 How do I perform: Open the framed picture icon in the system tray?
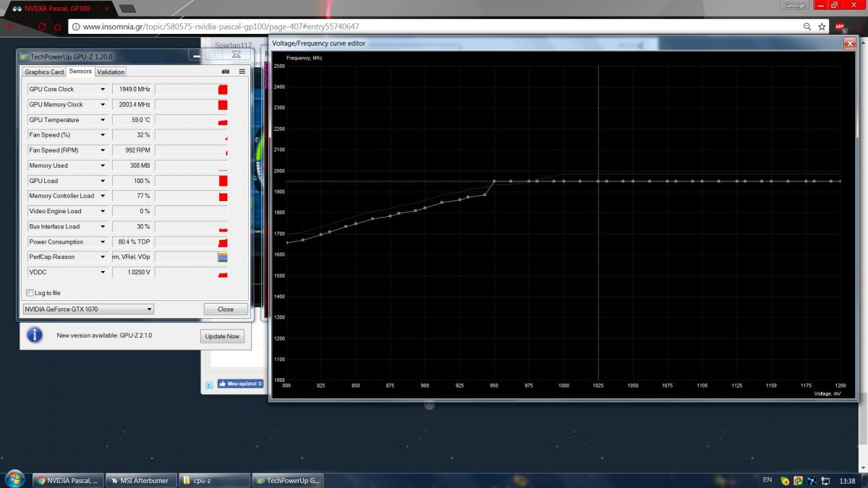798,480
